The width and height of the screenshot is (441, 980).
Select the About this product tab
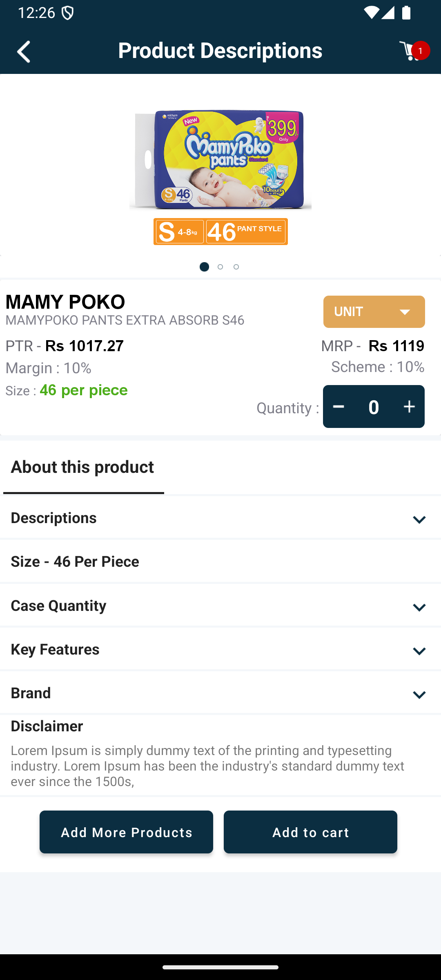coord(82,467)
